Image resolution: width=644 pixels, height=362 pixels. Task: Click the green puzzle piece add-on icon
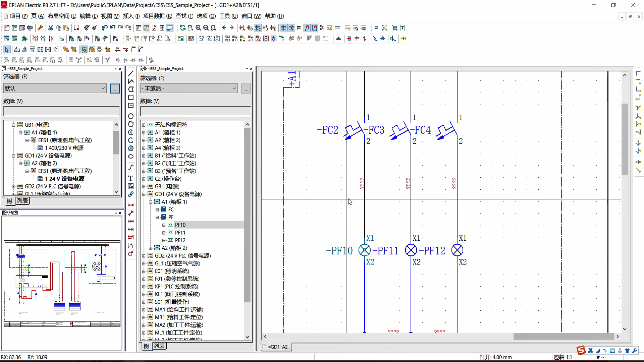point(24,39)
